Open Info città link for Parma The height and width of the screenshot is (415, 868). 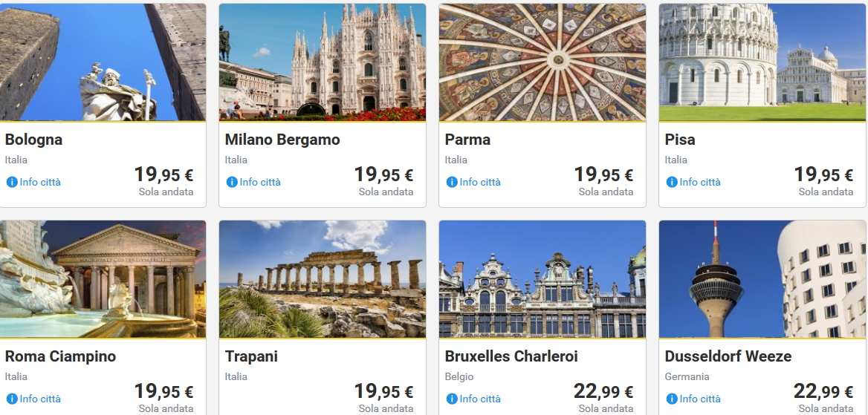coord(480,182)
